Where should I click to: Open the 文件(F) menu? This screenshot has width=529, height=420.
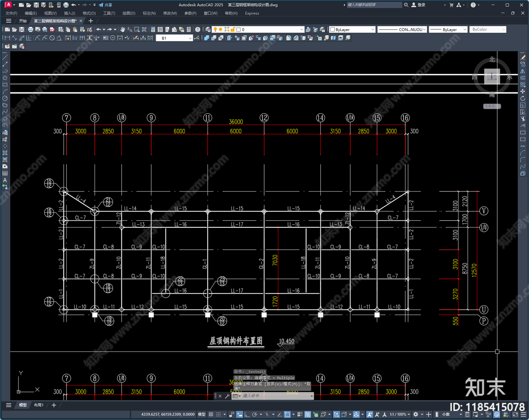(11, 13)
